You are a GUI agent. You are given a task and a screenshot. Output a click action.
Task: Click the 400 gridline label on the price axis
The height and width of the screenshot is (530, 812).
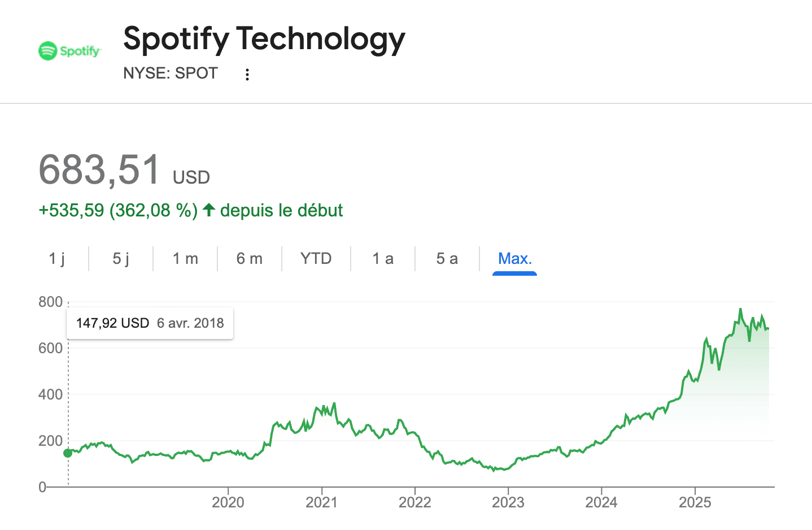50,394
